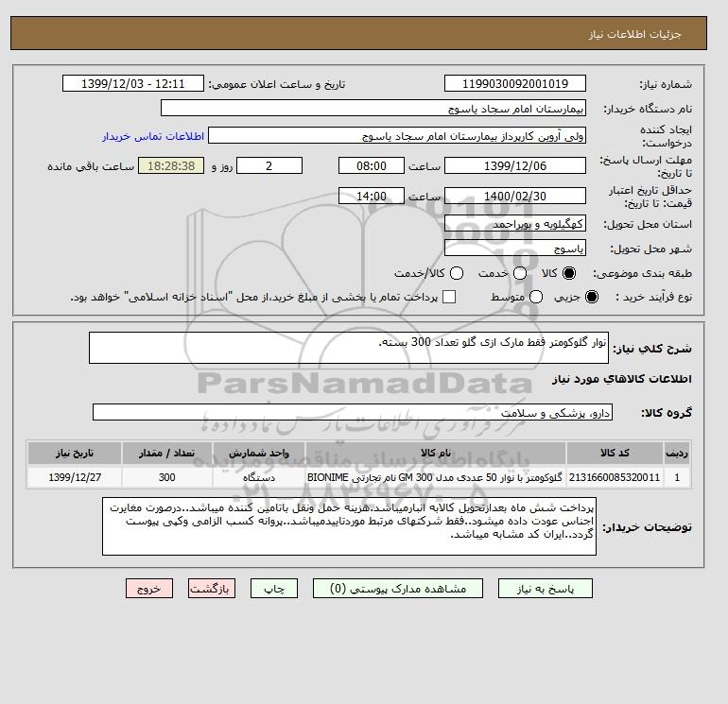Screen dimensions: 728x704
Task: Click the need date cell 1399/12/27
Action: (75, 477)
